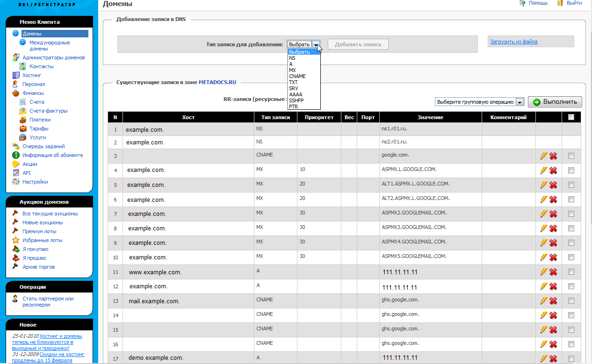Check the box for mail.example.com. row

571,301
